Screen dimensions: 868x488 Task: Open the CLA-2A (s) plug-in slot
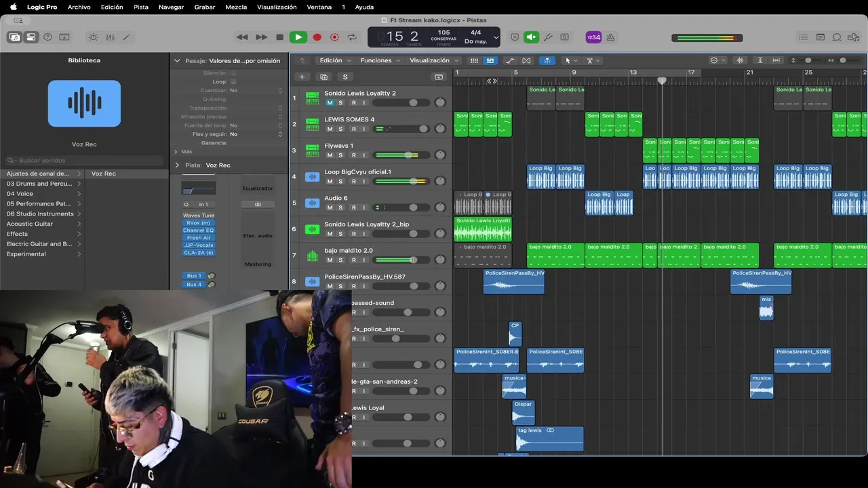[198, 253]
